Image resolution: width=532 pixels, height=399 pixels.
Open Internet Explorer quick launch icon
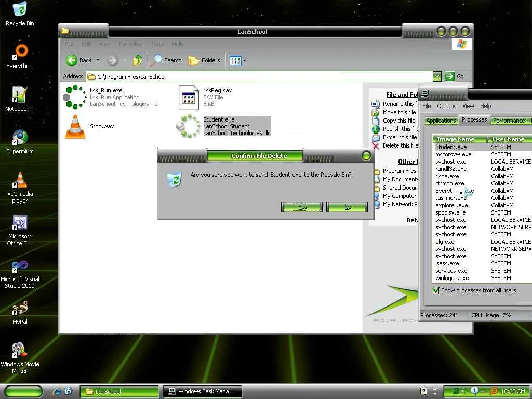(x=56, y=392)
